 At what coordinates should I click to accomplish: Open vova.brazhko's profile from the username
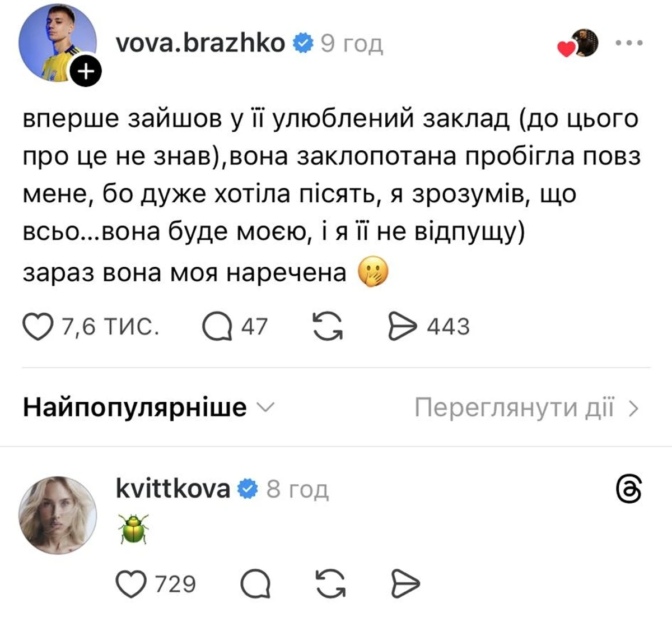(x=202, y=41)
